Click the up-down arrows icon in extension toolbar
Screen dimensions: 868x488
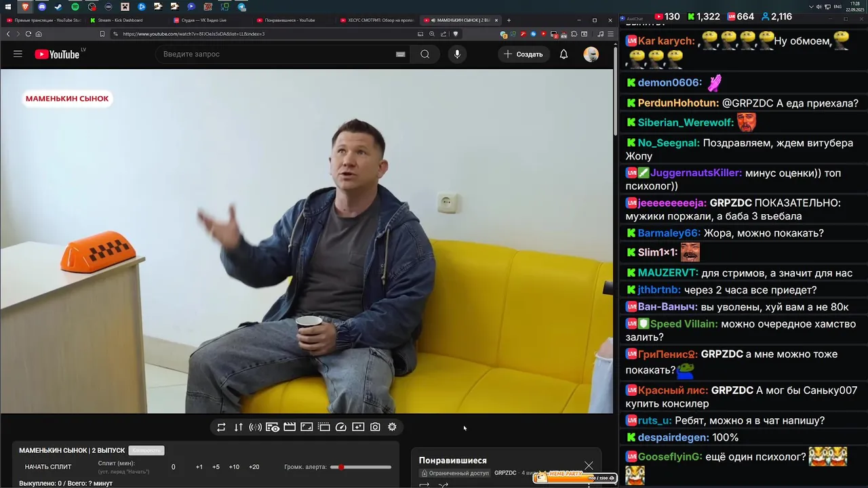[x=238, y=427]
